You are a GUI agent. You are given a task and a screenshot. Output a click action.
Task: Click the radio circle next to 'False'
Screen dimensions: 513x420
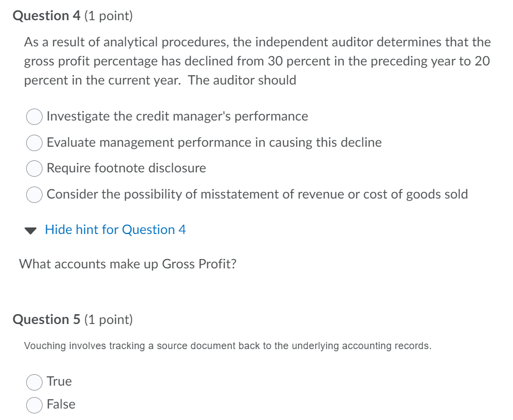pos(34,404)
